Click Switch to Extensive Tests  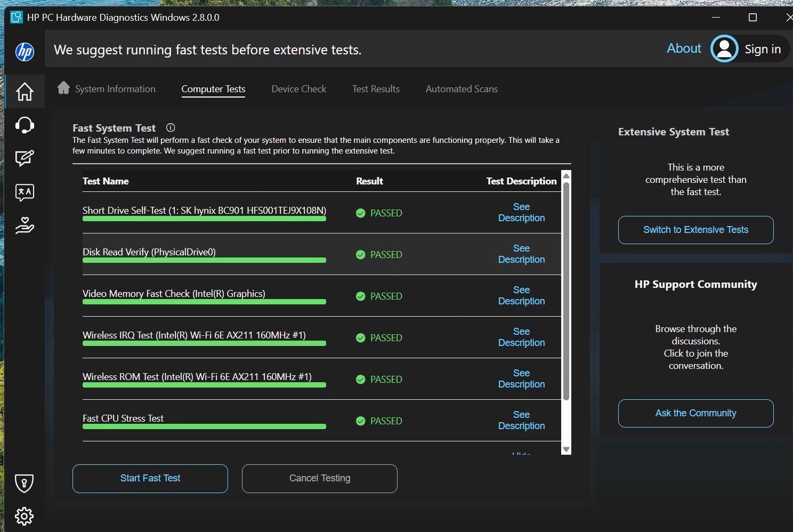click(x=695, y=230)
